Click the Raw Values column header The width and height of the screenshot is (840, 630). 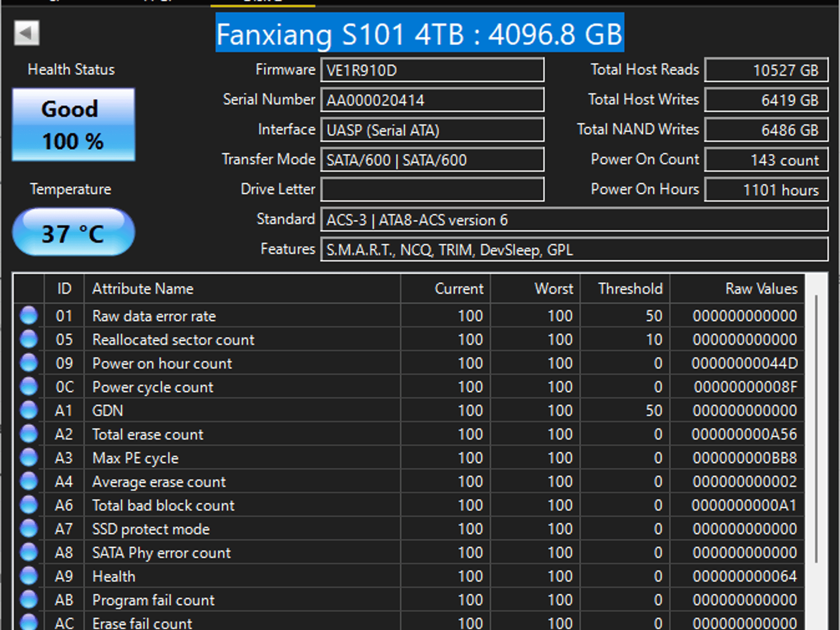737,289
